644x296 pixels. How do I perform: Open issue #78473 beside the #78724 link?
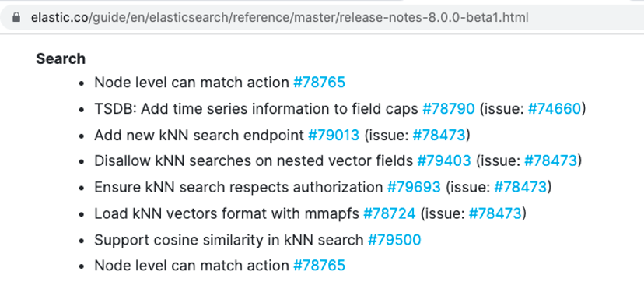click(x=495, y=213)
